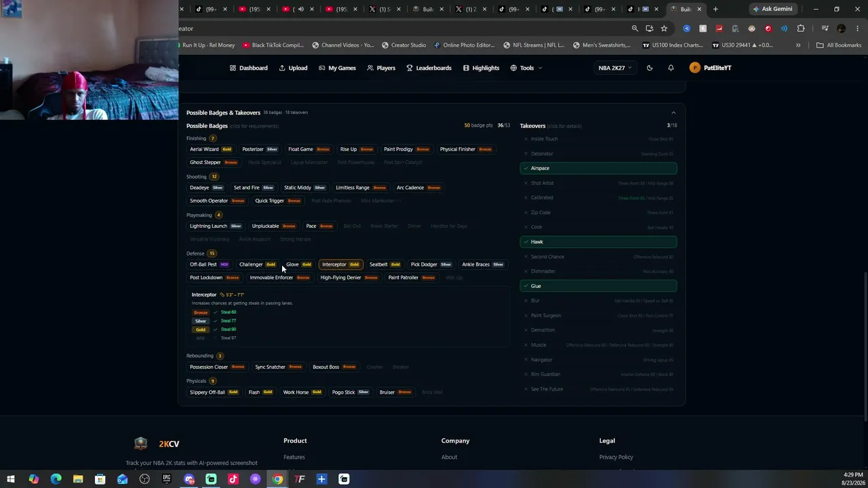Open notifications with the bell icon

[671, 68]
